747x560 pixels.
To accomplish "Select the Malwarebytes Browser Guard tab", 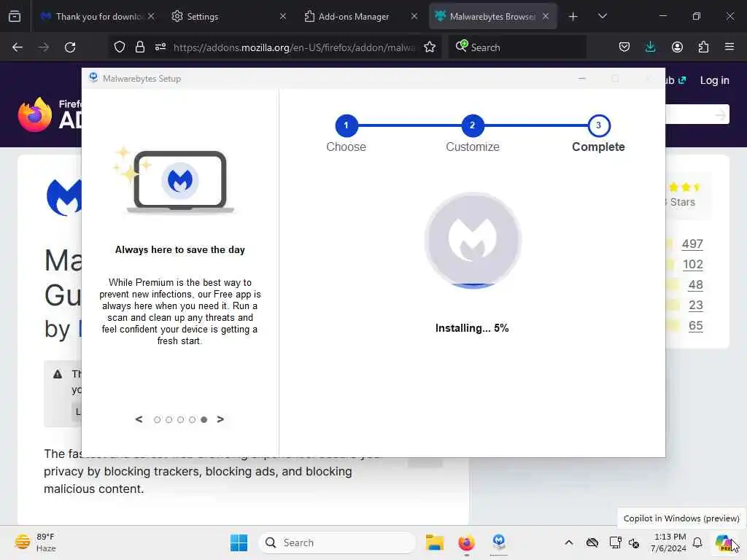I will point(492,16).
